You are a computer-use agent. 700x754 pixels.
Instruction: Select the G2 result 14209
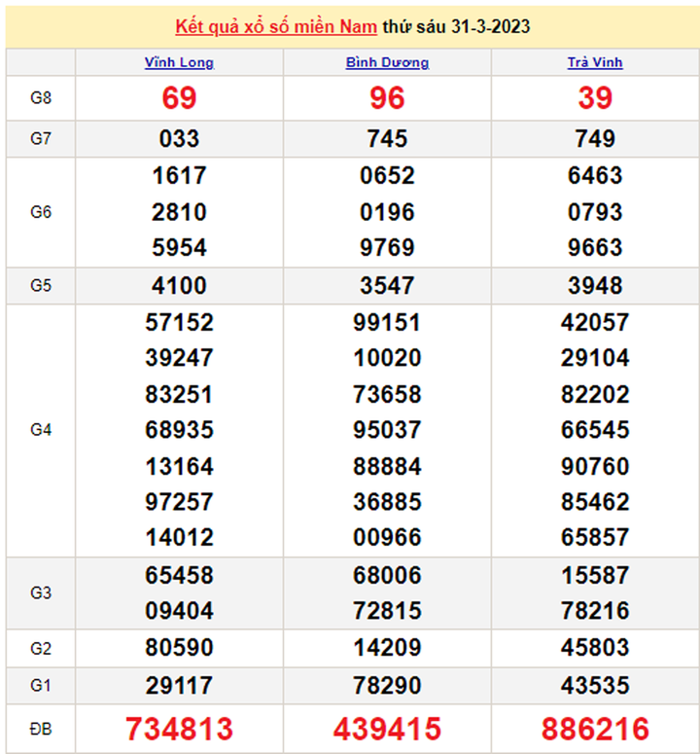click(x=387, y=648)
